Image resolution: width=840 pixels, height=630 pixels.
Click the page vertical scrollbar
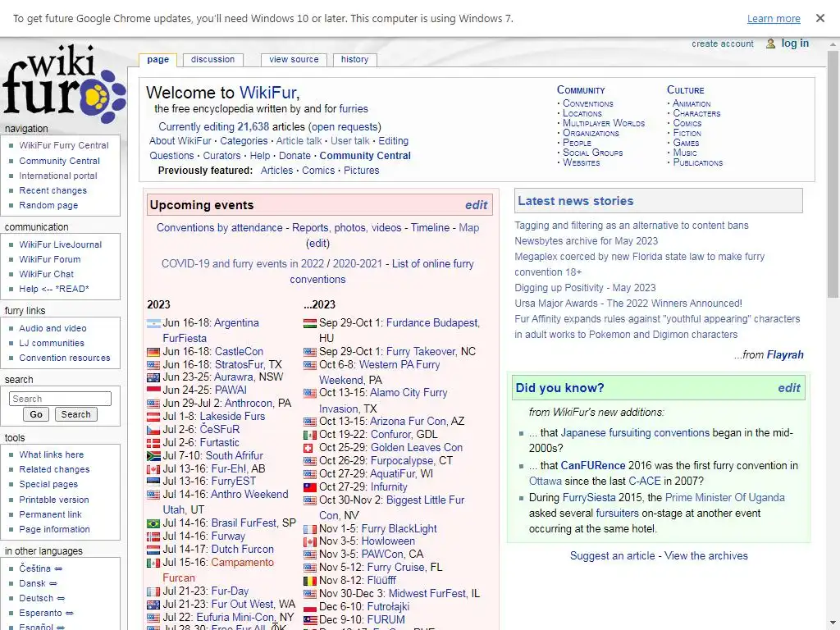click(x=833, y=175)
